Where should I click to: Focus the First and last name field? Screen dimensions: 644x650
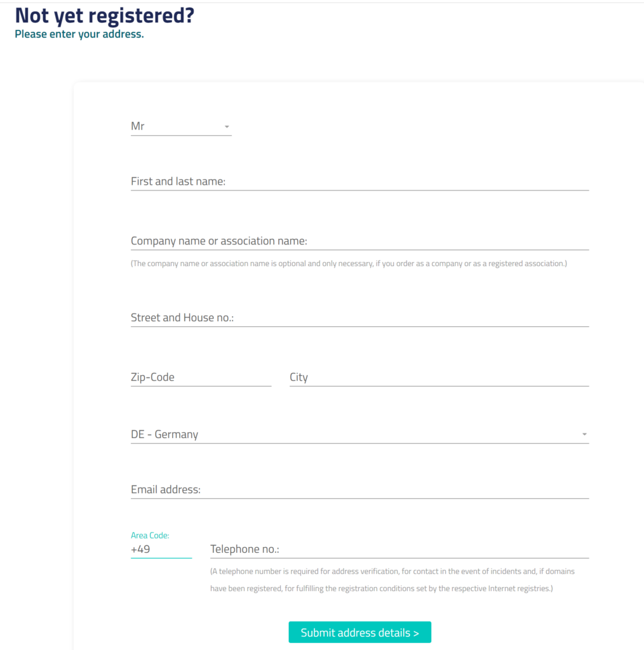click(359, 182)
